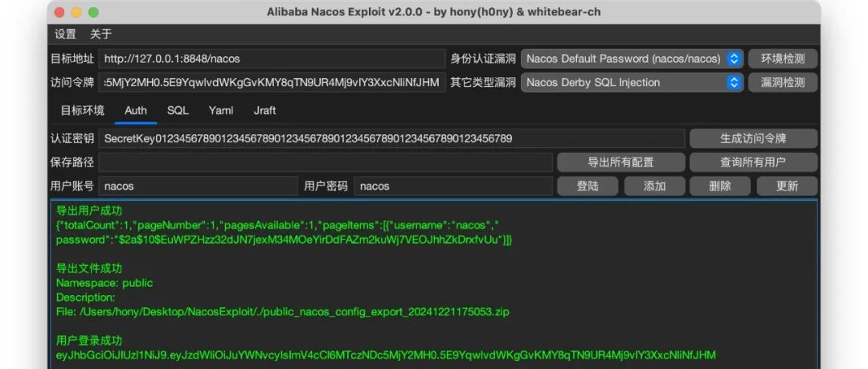Click the 访问令牌 token input field
Image resolution: width=868 pixels, height=369 pixels.
272,83
